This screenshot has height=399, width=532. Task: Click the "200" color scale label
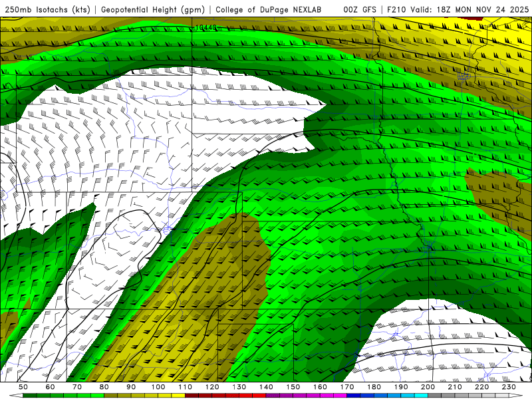point(428,387)
